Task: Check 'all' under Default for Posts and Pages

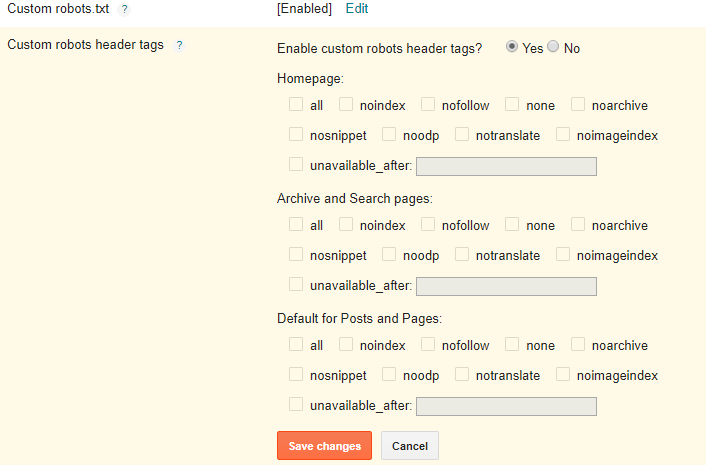Action: pos(296,344)
